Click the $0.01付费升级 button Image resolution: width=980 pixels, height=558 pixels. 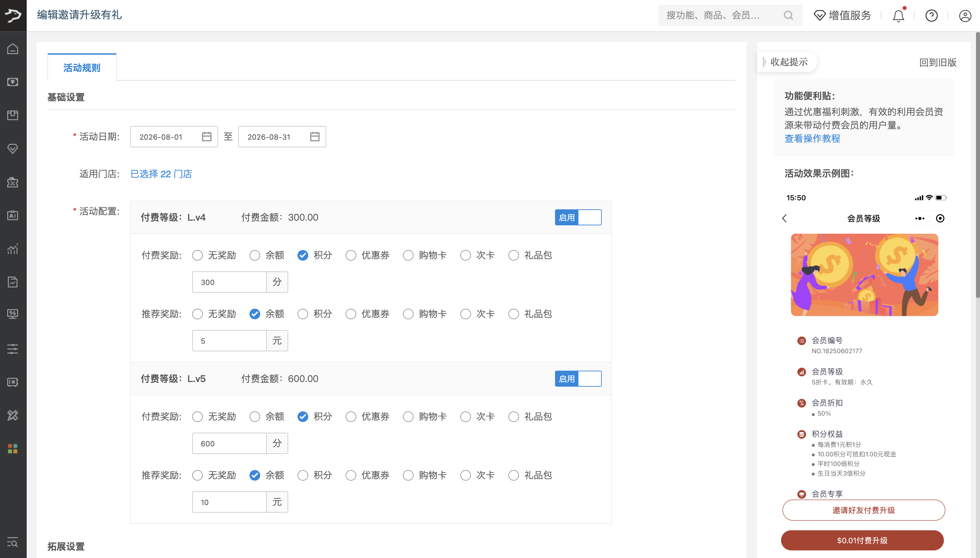coord(862,540)
